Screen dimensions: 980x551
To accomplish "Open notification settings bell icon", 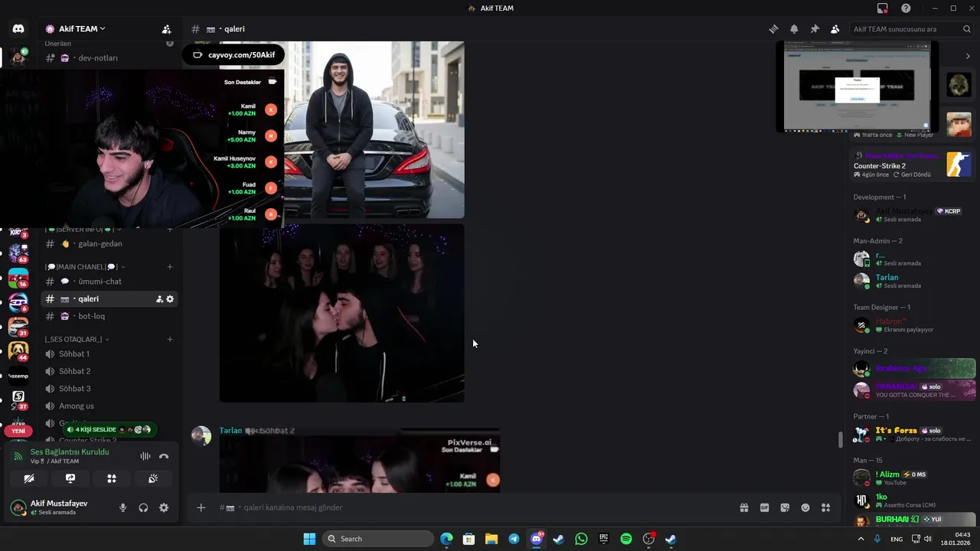I will 794,29.
